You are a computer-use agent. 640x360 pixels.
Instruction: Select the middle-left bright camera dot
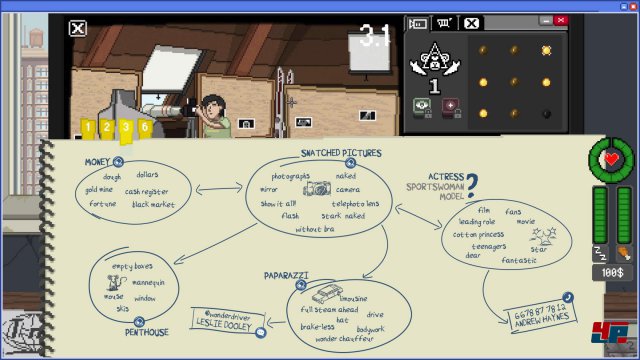[483, 82]
